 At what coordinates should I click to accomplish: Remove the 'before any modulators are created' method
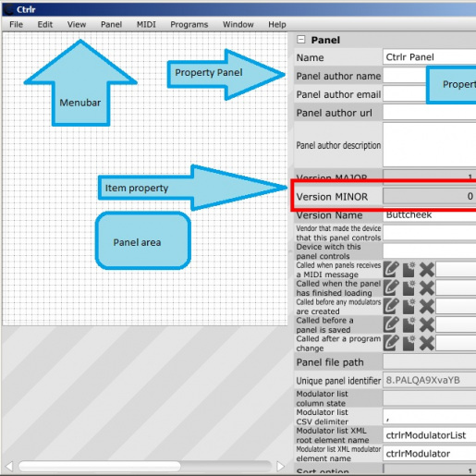pos(427,307)
